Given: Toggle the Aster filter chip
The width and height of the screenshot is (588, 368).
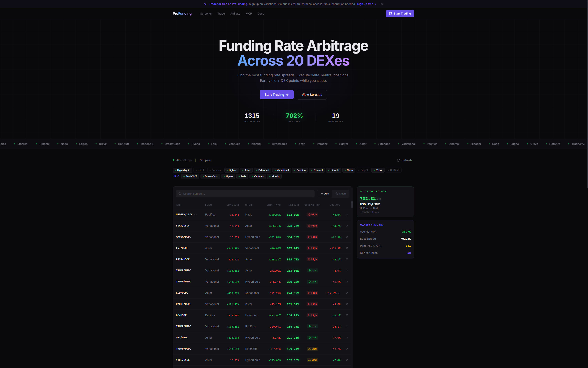Looking at the screenshot, I should click(x=246, y=170).
